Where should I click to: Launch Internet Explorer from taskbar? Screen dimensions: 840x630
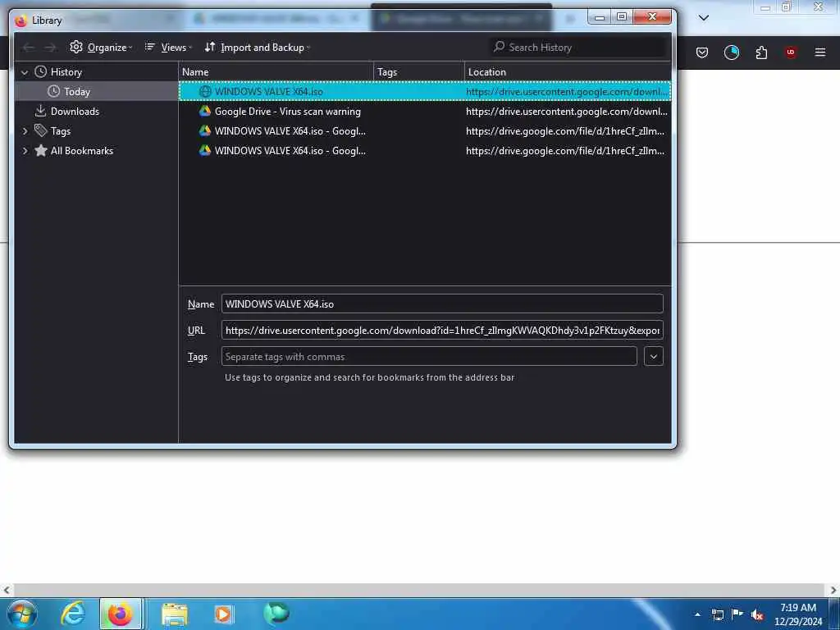click(73, 614)
